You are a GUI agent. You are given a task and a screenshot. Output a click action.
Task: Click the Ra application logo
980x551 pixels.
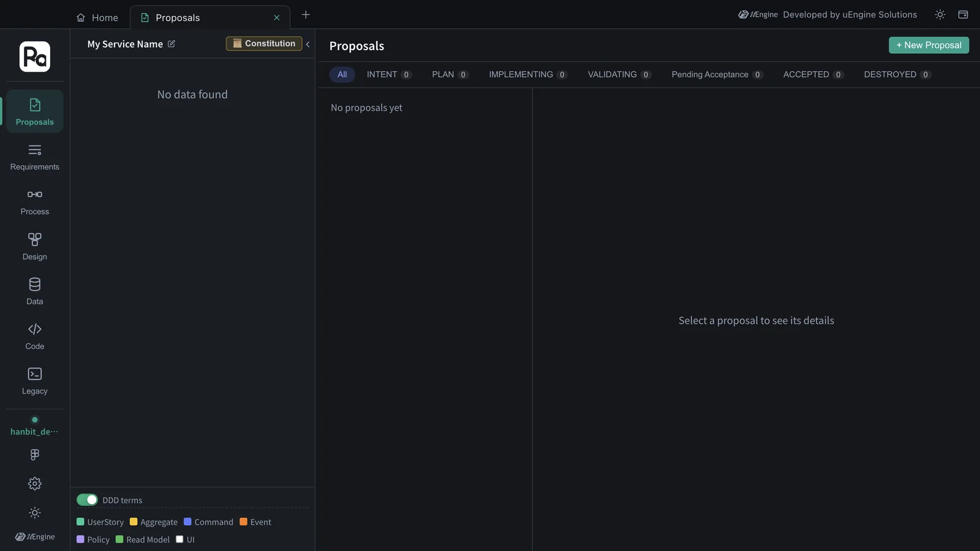click(35, 57)
